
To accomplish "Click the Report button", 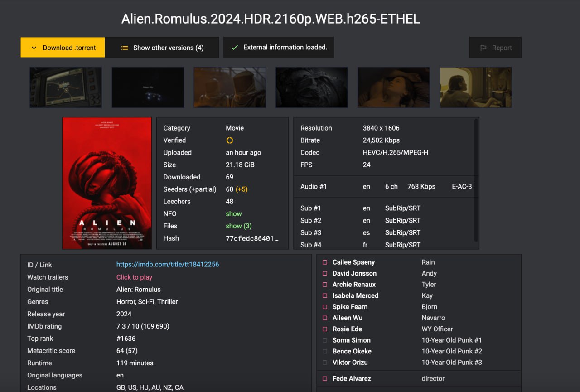I will coord(495,48).
